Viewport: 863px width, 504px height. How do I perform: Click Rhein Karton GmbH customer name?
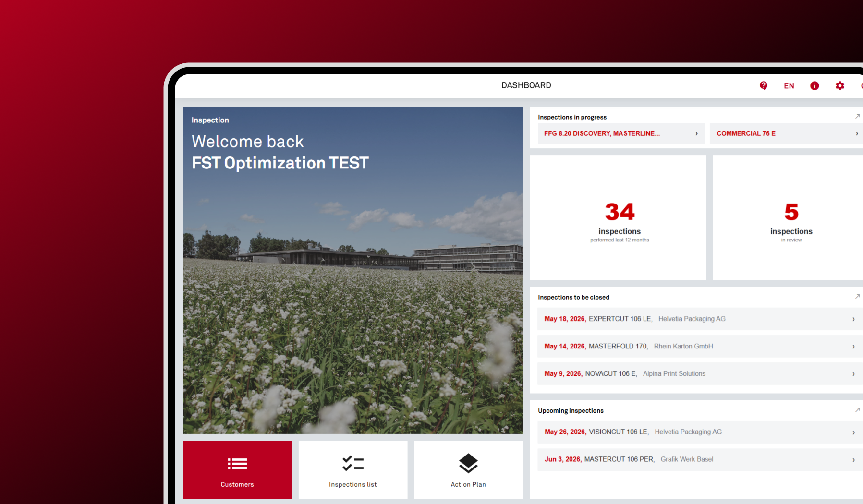tap(683, 346)
